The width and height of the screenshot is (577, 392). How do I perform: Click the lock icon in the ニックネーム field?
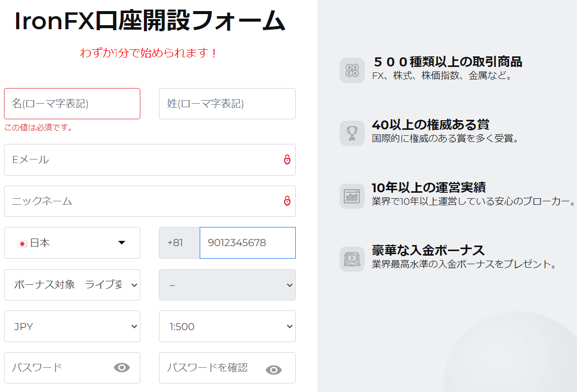click(287, 201)
